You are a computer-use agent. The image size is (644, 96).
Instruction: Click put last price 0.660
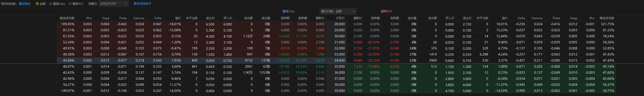coord(358,60)
